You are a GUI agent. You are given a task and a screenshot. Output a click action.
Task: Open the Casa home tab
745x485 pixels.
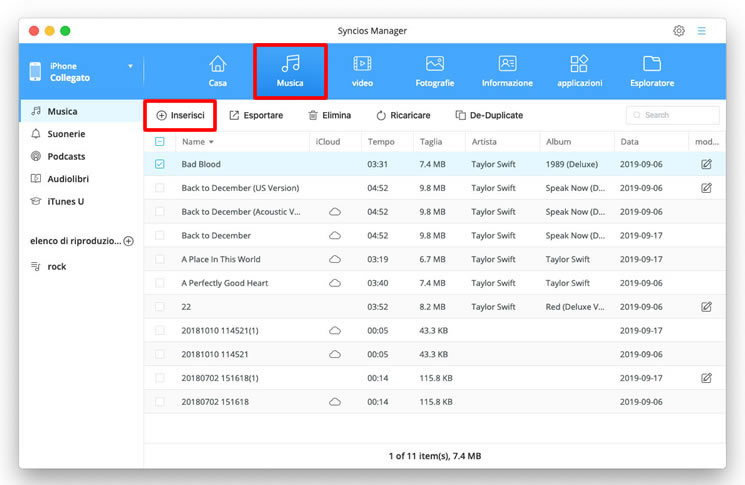click(217, 71)
